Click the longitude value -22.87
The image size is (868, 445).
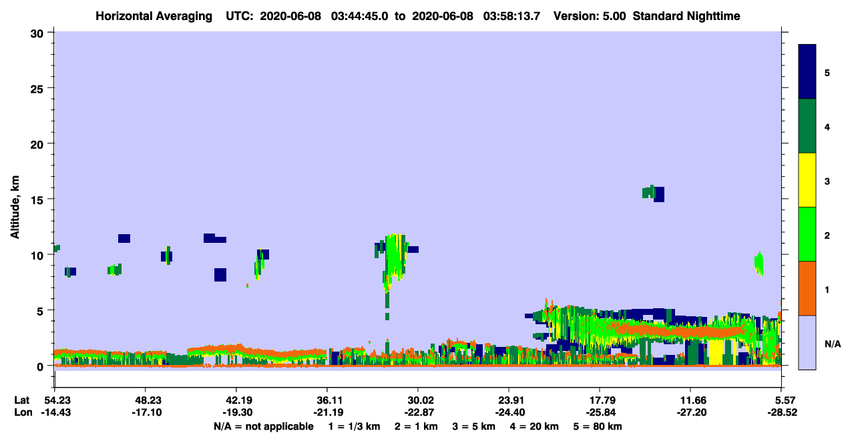pos(418,413)
